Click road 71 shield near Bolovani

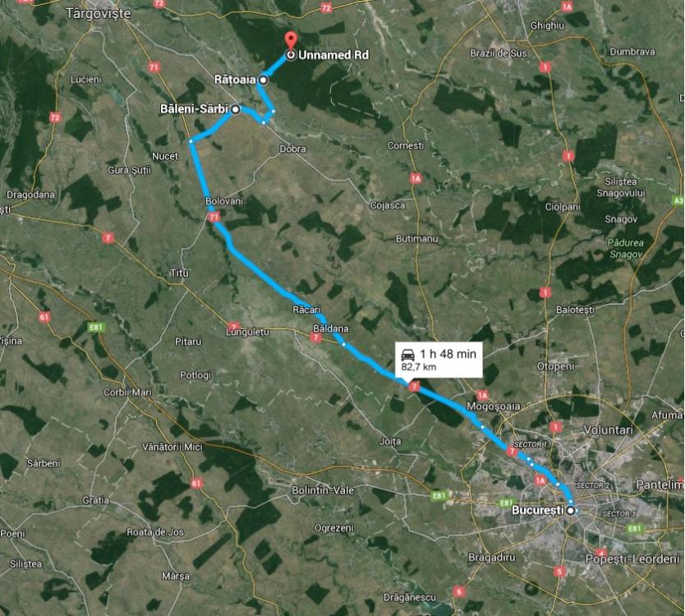pos(214,217)
